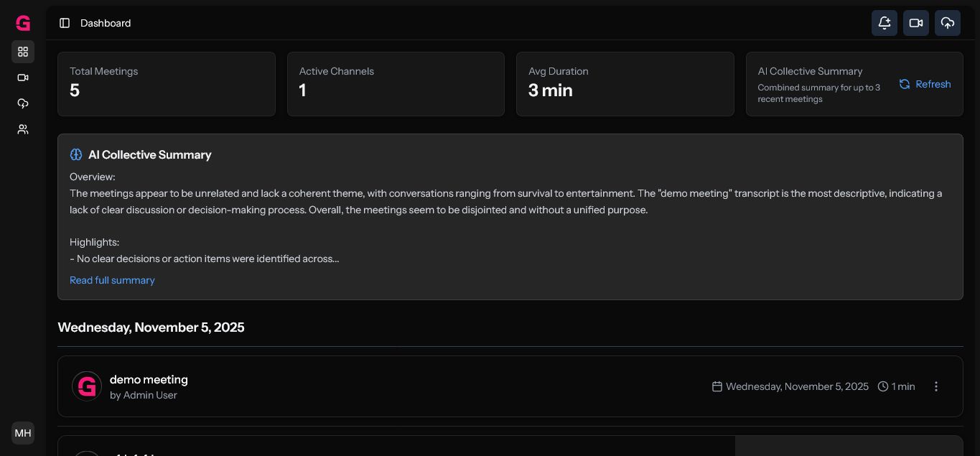
Task: Click the bell notification button in header
Action: [885, 23]
